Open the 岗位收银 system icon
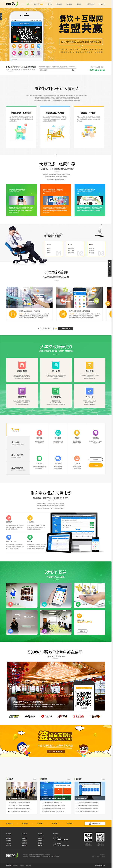 (39, 433)
